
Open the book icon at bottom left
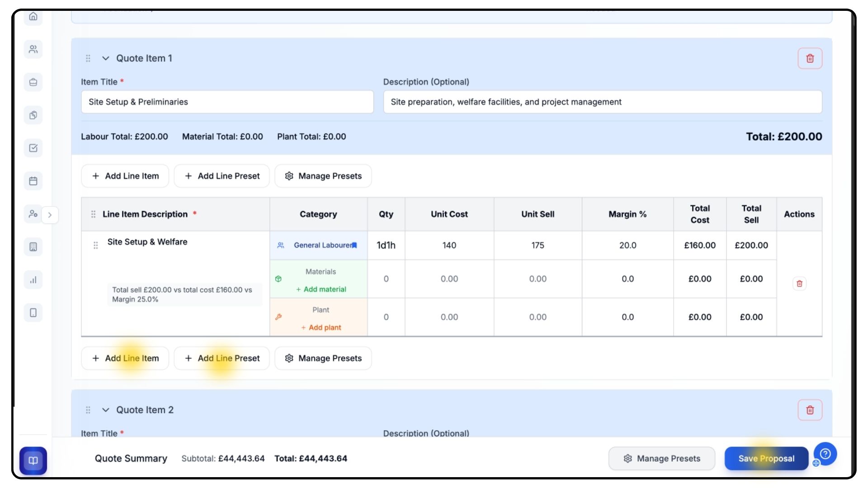click(33, 460)
